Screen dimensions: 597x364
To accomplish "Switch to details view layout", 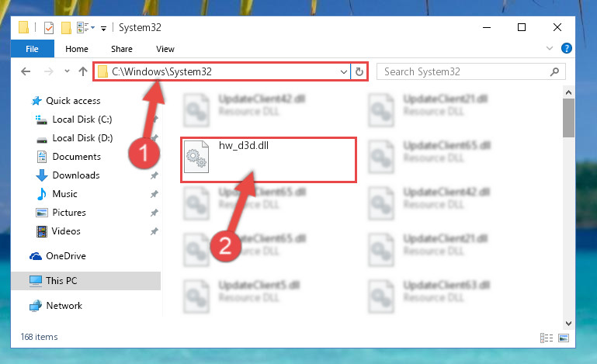I will tap(547, 338).
